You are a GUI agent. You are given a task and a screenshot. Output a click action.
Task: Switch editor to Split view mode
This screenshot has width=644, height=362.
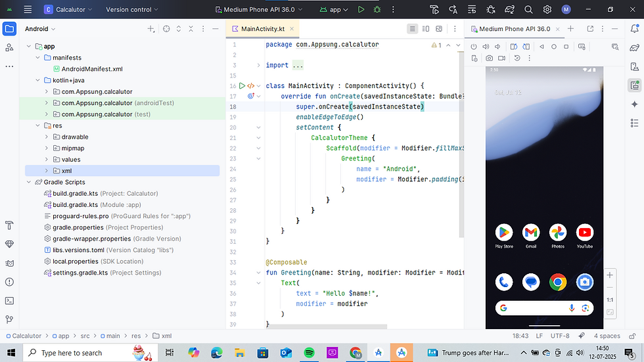pyautogui.click(x=426, y=29)
